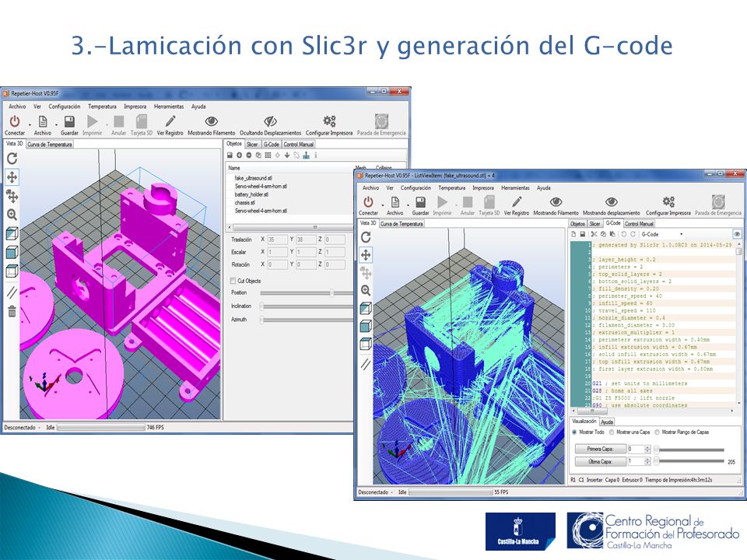Toggle Mostrando Filamento eye in right window
Screen dimensions: 747x560
tap(556, 202)
